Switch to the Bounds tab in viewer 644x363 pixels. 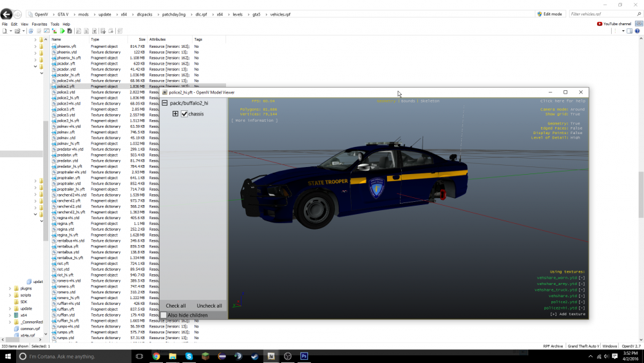point(408,101)
